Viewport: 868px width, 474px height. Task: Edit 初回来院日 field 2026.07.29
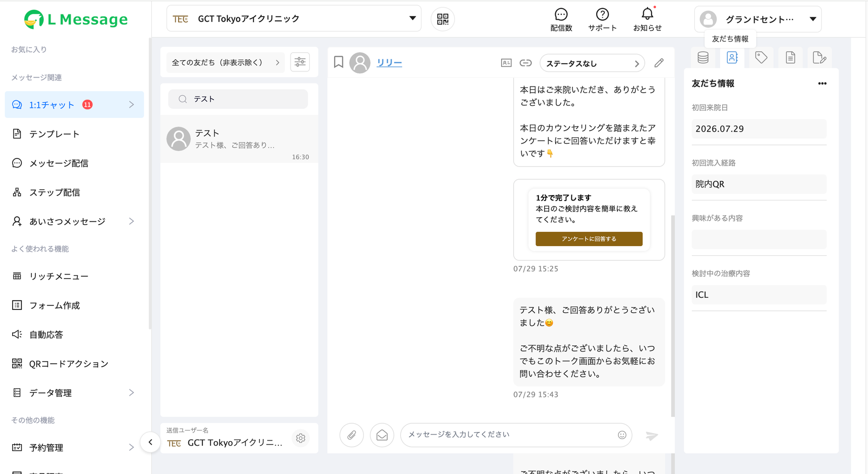tap(759, 129)
